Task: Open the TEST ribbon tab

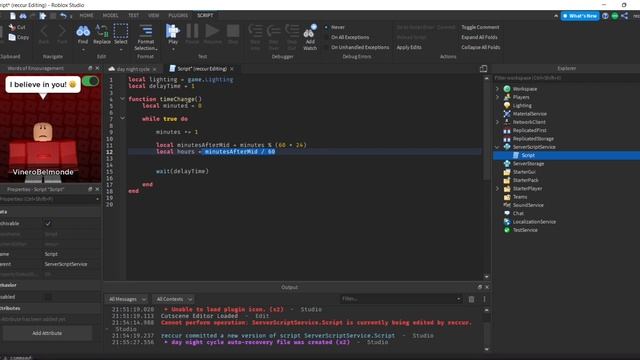Action: [133, 16]
